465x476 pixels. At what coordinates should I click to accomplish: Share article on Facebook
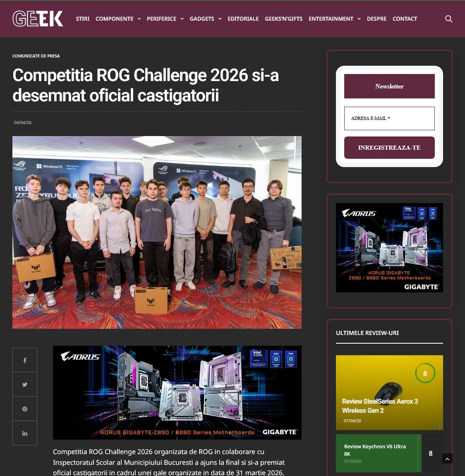[25, 360]
